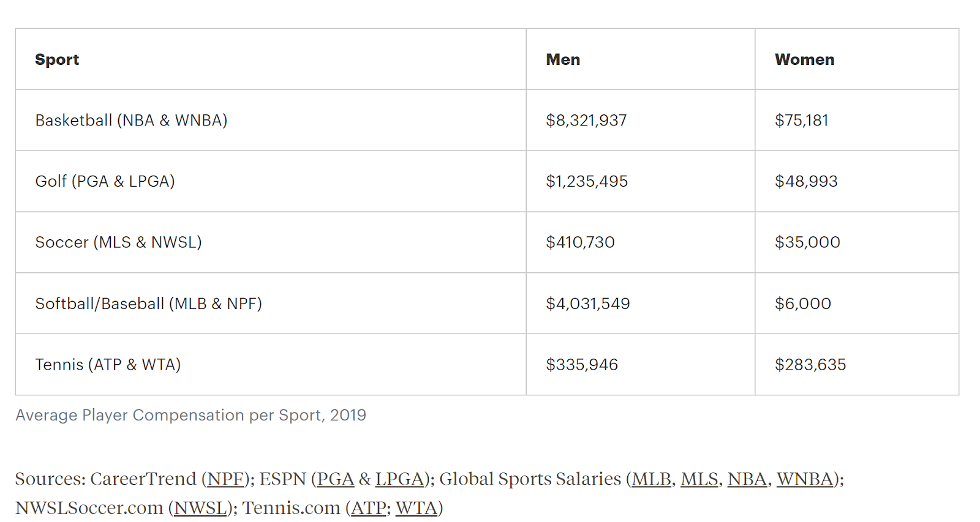Open the ATP source link
This screenshot has width=980, height=522.
(x=368, y=508)
